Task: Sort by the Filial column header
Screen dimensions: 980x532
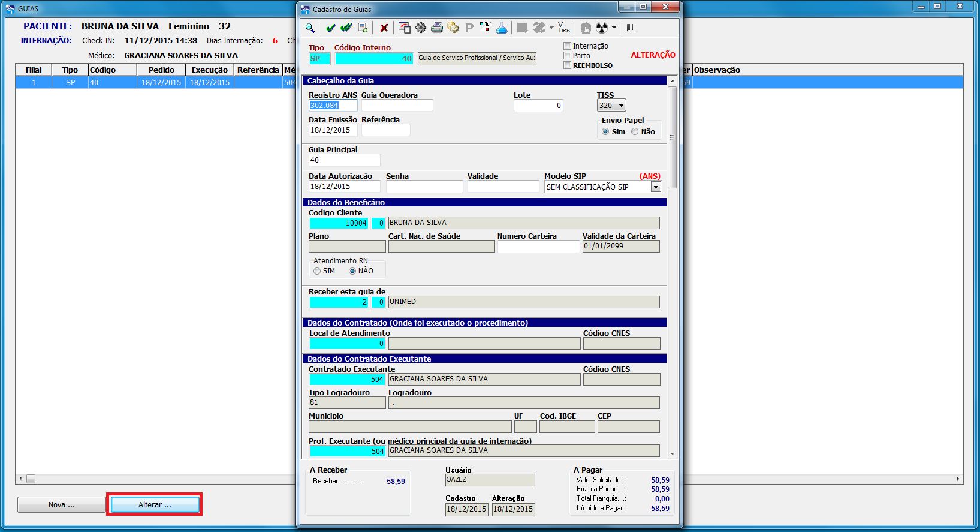Action: (x=34, y=70)
